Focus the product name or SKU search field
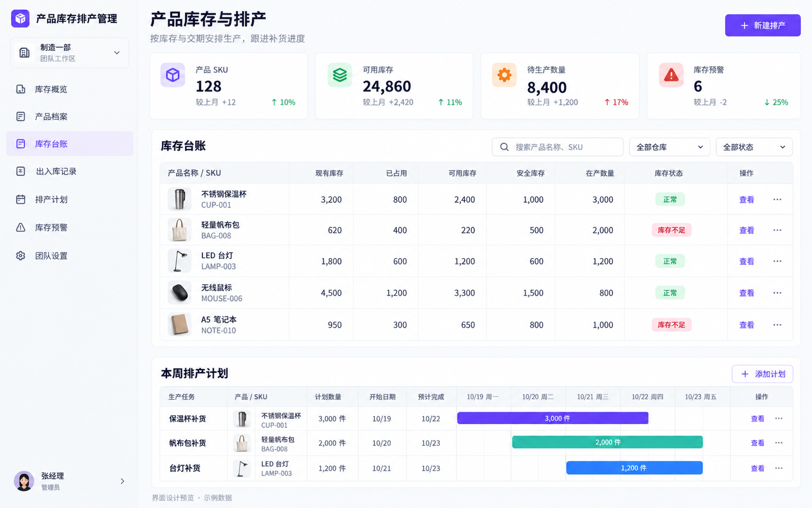The image size is (812, 508). pyautogui.click(x=558, y=147)
